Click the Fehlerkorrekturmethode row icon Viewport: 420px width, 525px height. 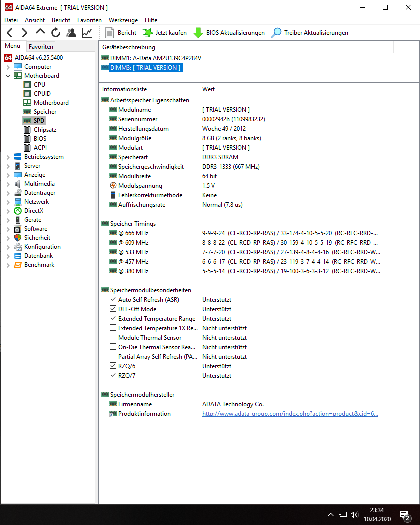113,195
